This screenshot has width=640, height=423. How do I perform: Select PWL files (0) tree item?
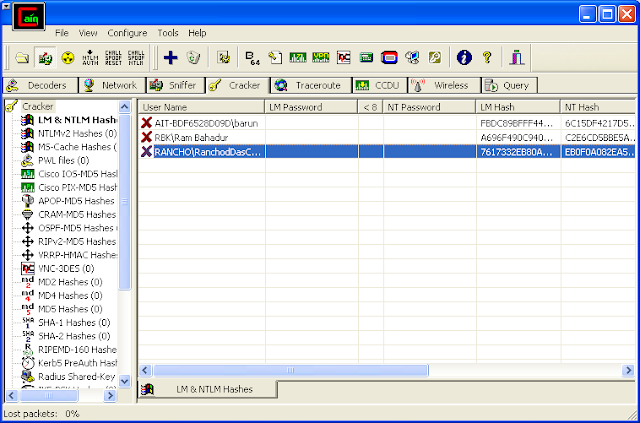pos(64,160)
